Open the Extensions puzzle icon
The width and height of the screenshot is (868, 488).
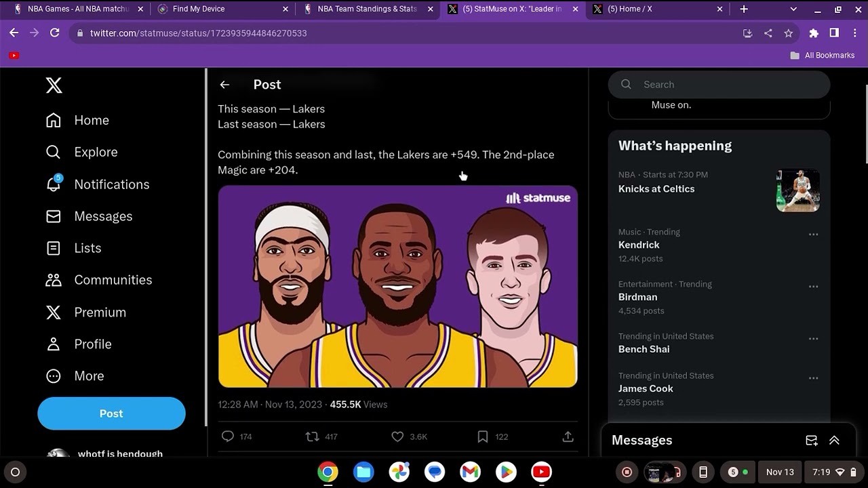pos(814,33)
